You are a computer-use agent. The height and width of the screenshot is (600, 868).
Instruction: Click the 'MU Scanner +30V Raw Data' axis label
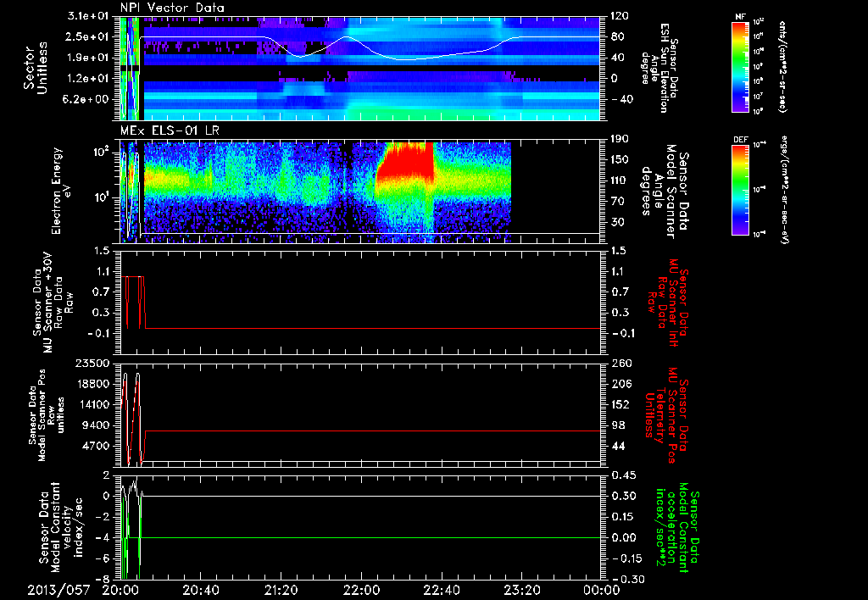click(x=52, y=303)
